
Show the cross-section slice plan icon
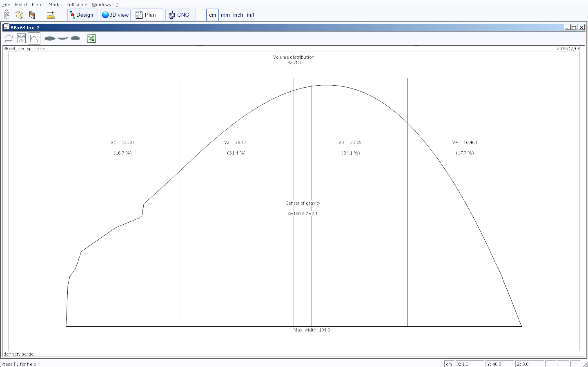[75, 38]
